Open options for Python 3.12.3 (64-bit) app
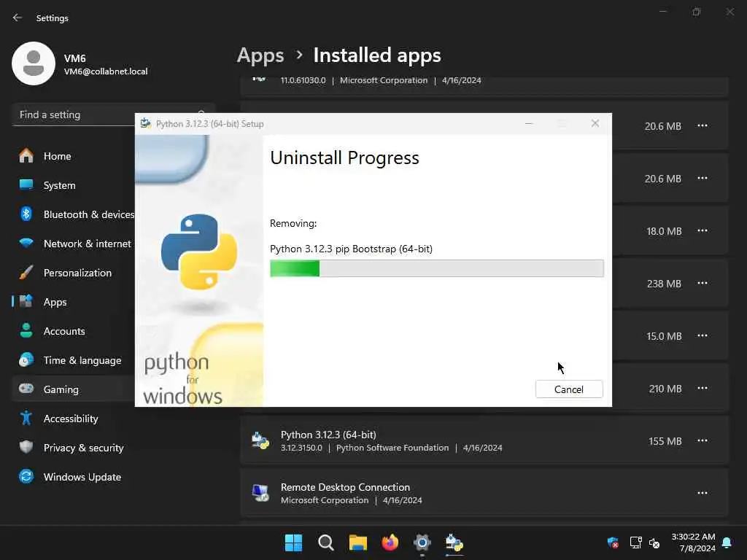 pyautogui.click(x=703, y=440)
